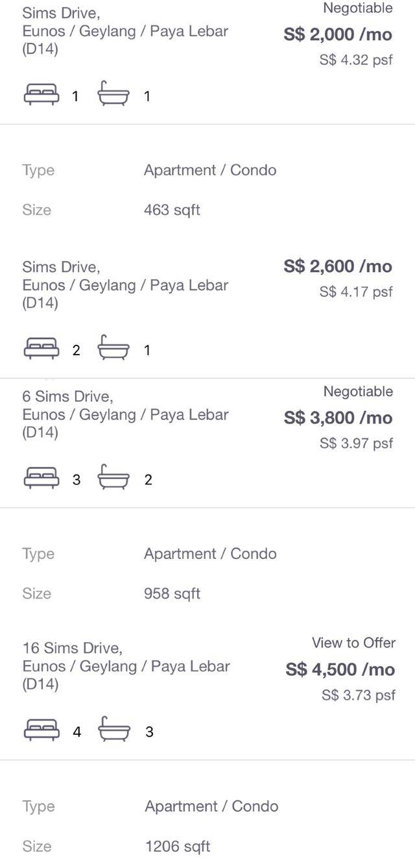The width and height of the screenshot is (415, 868).
Task: Click bed icon in S$ 2,000 listing
Action: click(41, 95)
